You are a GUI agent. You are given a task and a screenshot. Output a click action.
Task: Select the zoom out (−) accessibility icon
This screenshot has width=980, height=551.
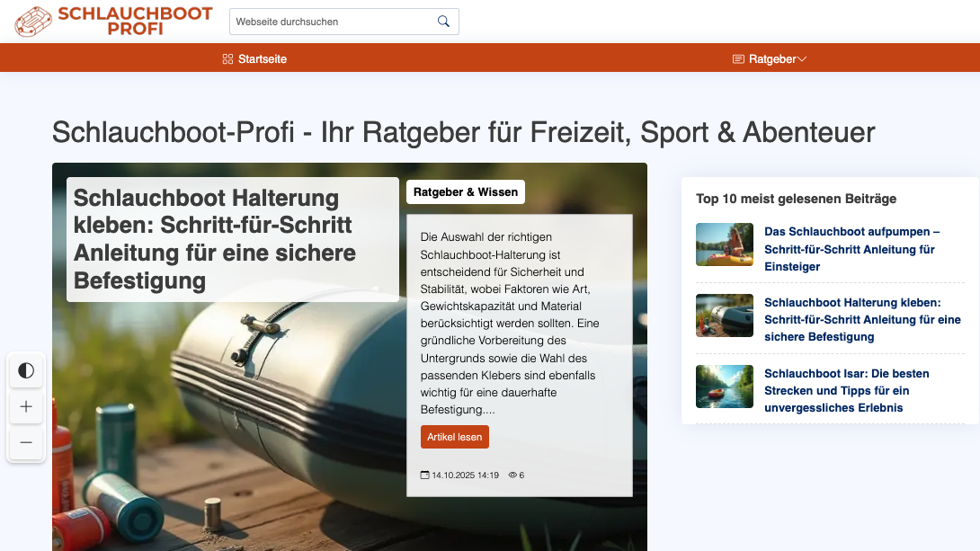pos(26,442)
